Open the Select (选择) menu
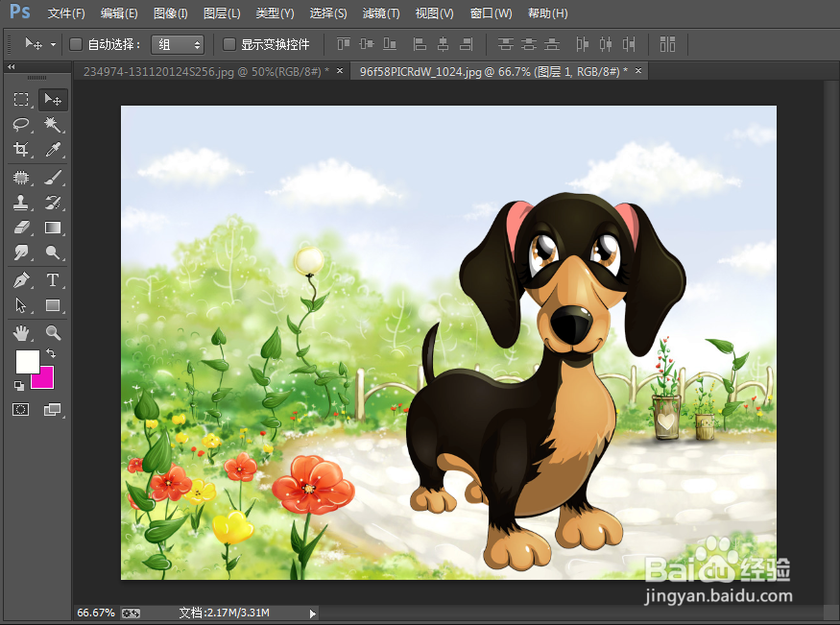Viewport: 840px width, 625px height. tap(328, 13)
